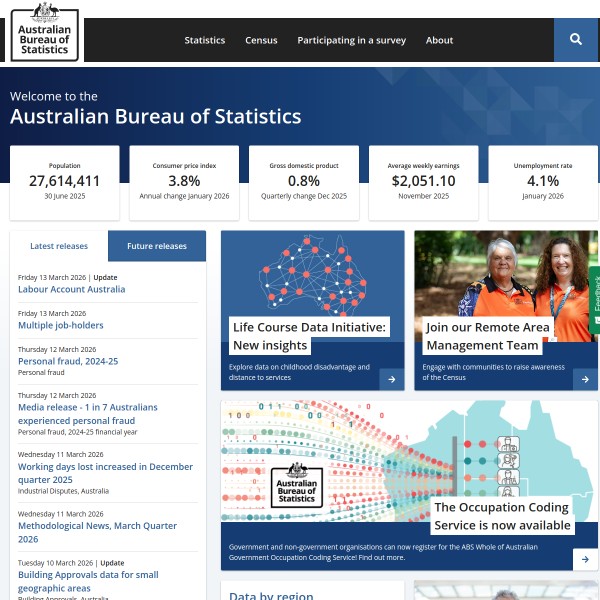Click the Unemployment rate card
This screenshot has height=600, width=600.
point(543,182)
